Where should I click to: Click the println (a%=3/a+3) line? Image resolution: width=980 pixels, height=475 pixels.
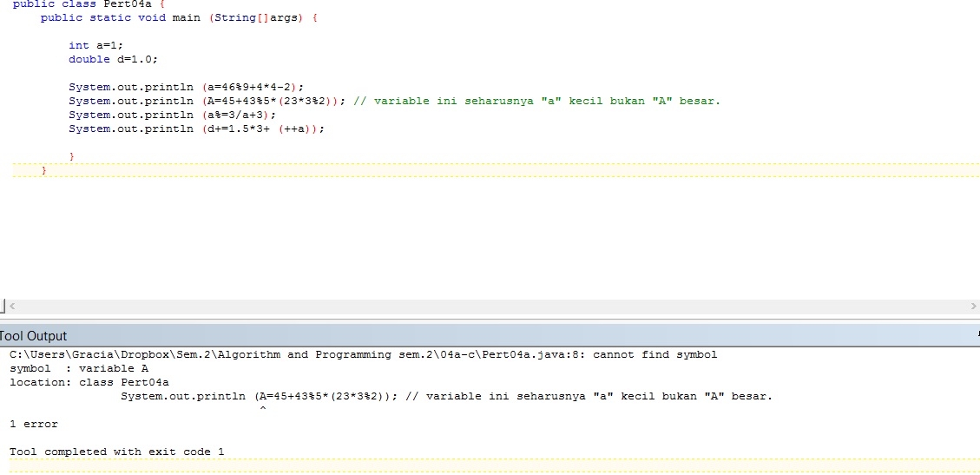[173, 115]
